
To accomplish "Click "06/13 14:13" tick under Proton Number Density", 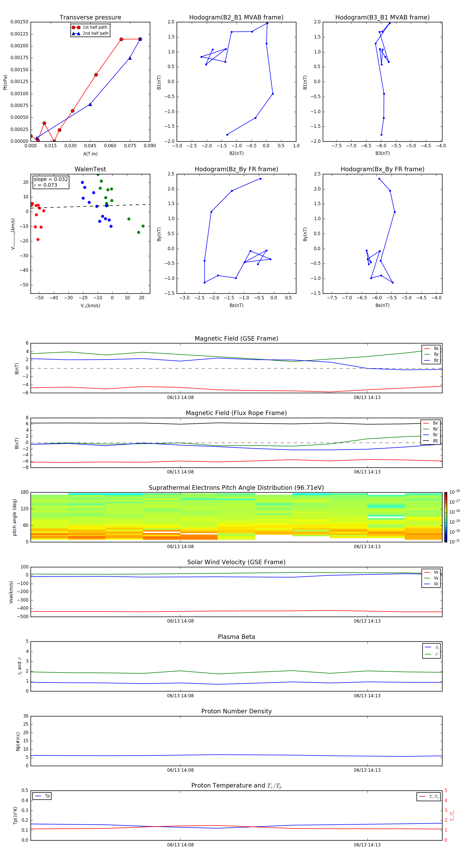I will click(x=367, y=770).
